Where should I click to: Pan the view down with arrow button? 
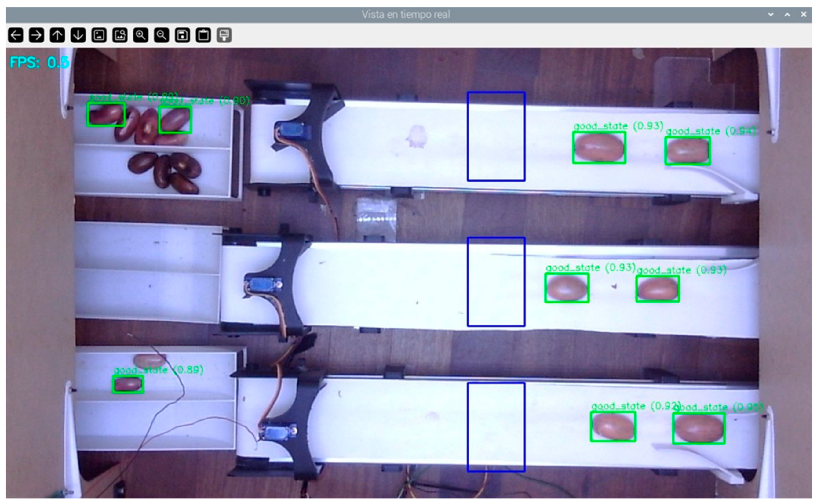click(x=78, y=35)
